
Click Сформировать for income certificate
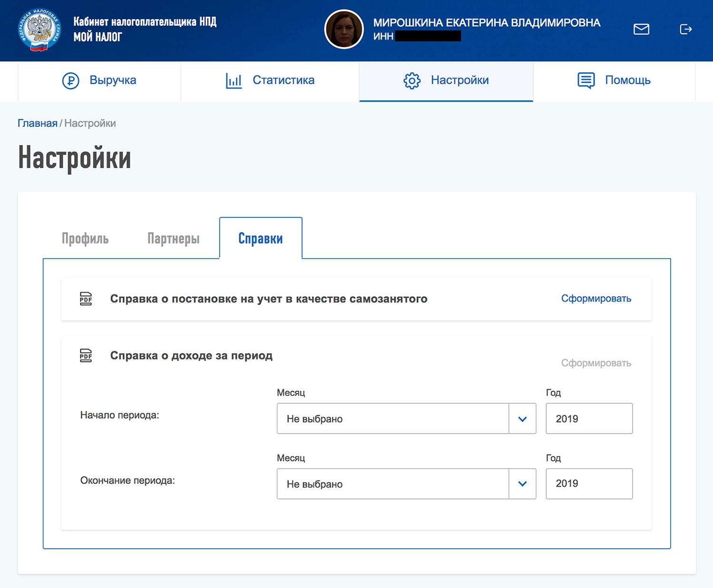coord(596,363)
